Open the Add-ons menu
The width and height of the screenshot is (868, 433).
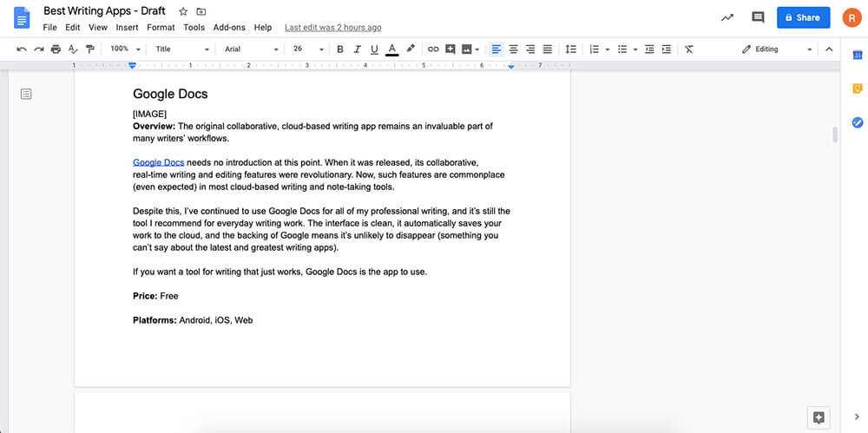(229, 27)
